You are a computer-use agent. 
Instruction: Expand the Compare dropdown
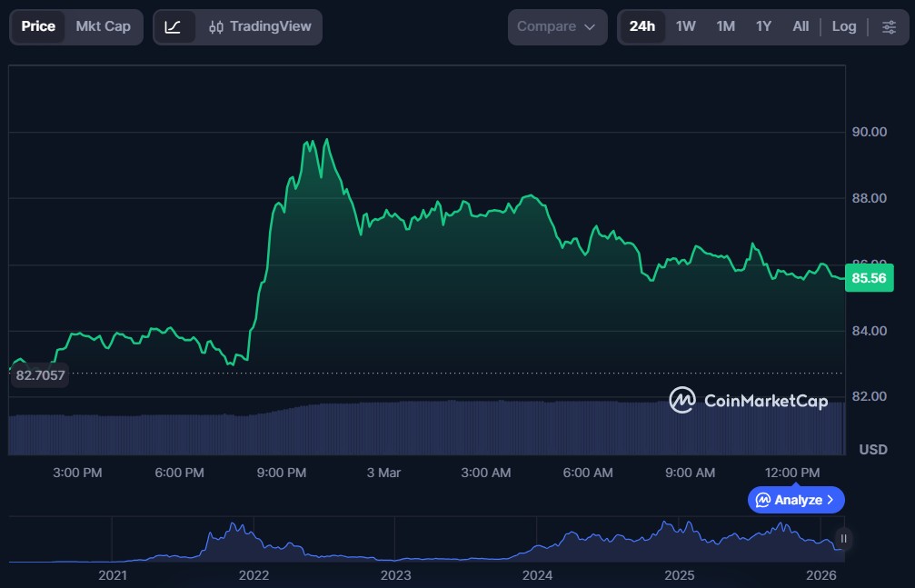coord(556,27)
